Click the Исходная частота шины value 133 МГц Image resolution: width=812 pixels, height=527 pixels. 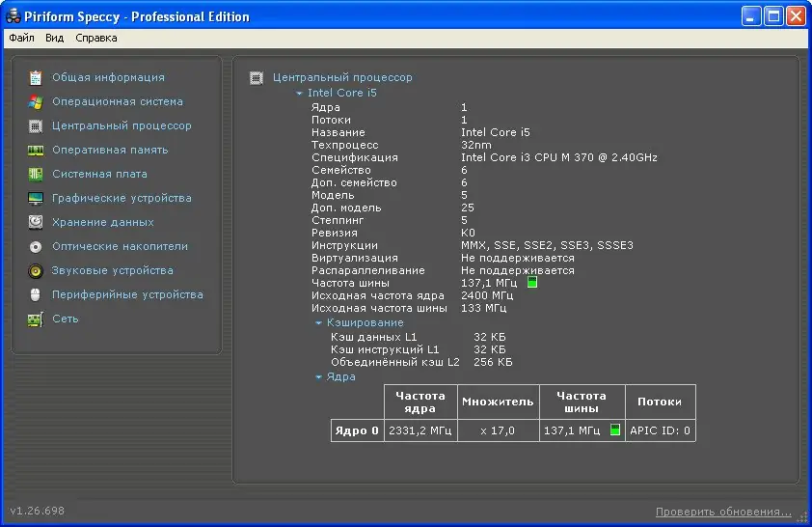point(484,308)
